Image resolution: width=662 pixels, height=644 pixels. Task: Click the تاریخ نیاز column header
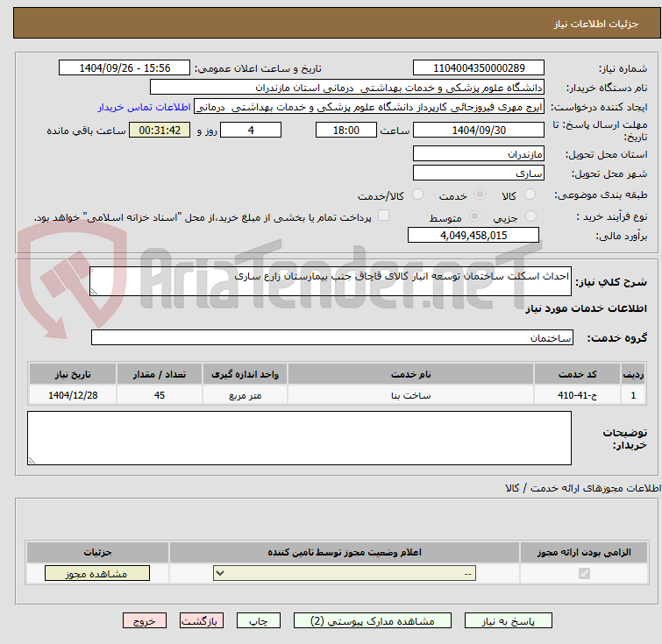[x=73, y=374]
